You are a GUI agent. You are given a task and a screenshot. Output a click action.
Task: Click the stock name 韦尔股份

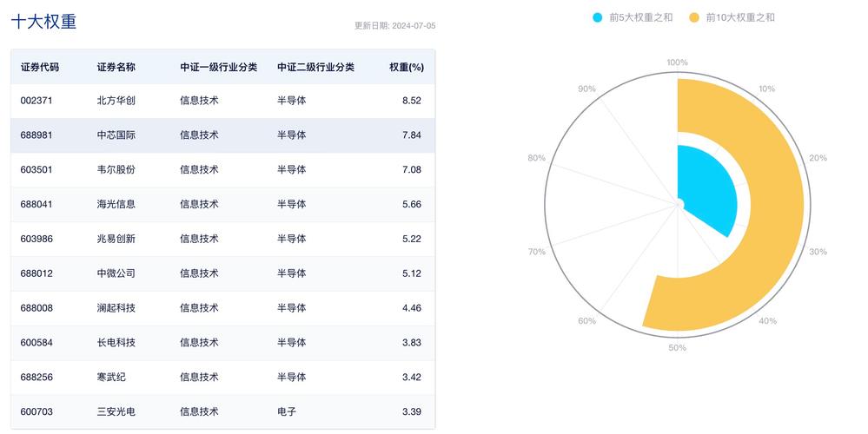pyautogui.click(x=116, y=170)
